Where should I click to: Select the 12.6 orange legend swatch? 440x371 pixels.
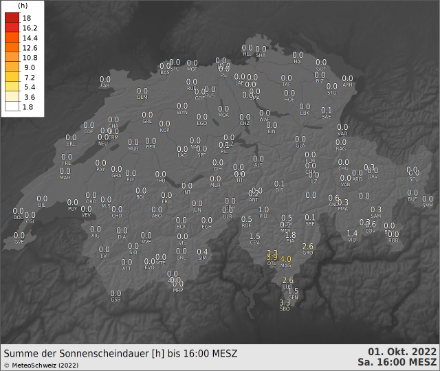click(x=12, y=47)
